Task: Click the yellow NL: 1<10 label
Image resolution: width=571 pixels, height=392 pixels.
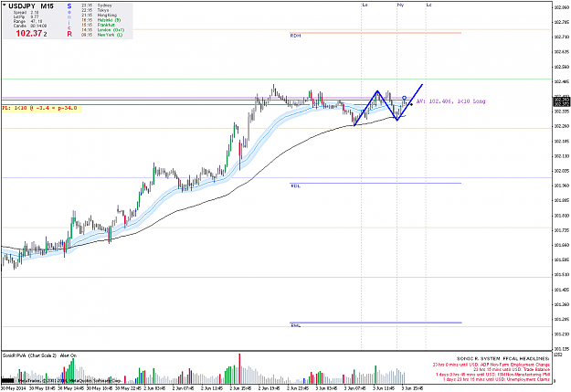Action: [x=40, y=108]
